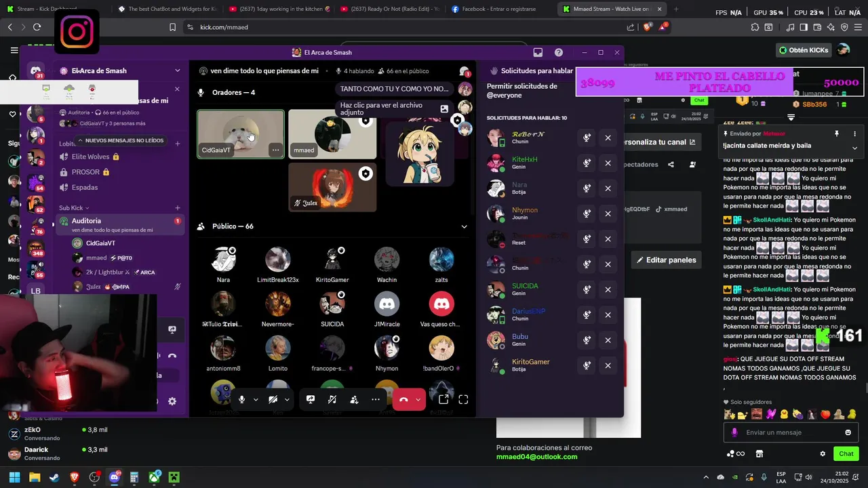Enter full screen for the stage

click(x=463, y=400)
